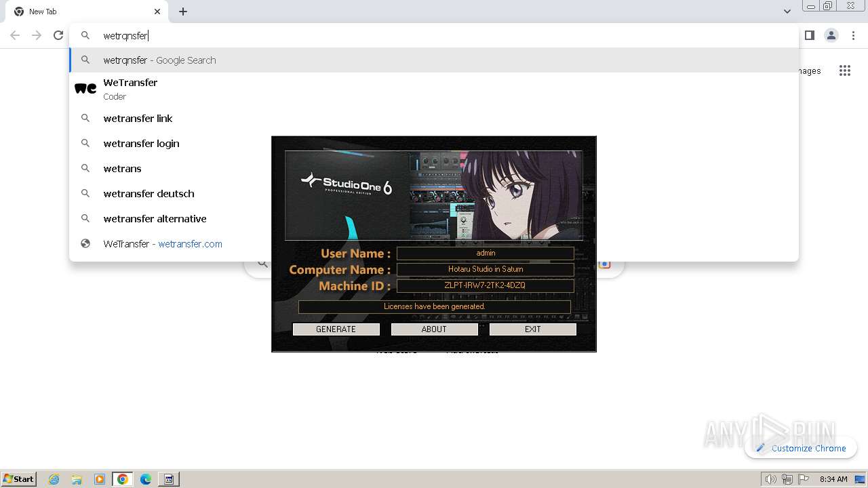This screenshot has height=488, width=868.
Task: Select the 'wetransfer alternative' suggestion
Action: pos(434,219)
